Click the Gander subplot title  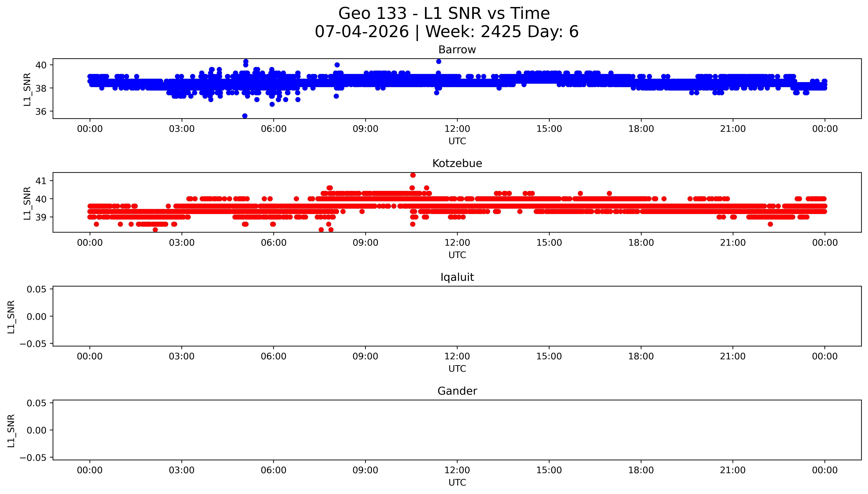[x=457, y=391]
